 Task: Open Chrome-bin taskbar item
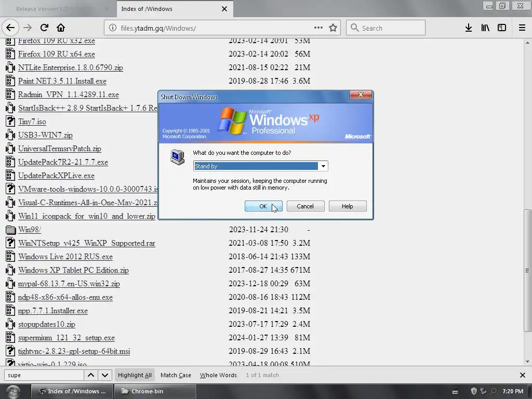(155, 391)
